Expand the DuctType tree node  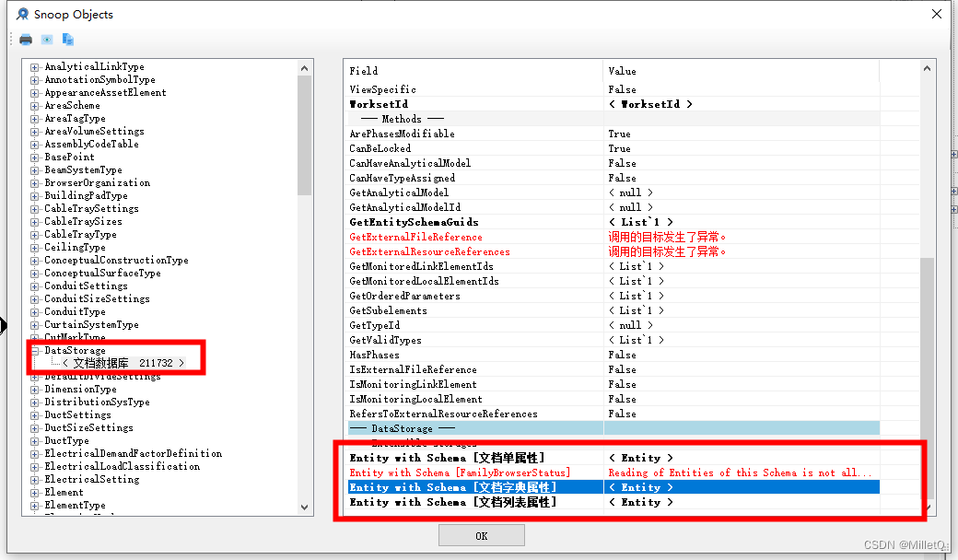click(x=35, y=441)
